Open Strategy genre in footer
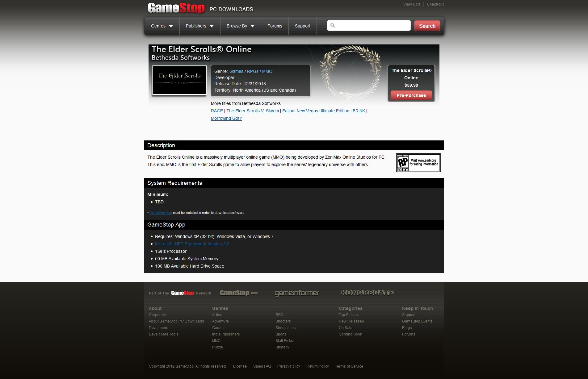The height and width of the screenshot is (379, 588). point(282,347)
